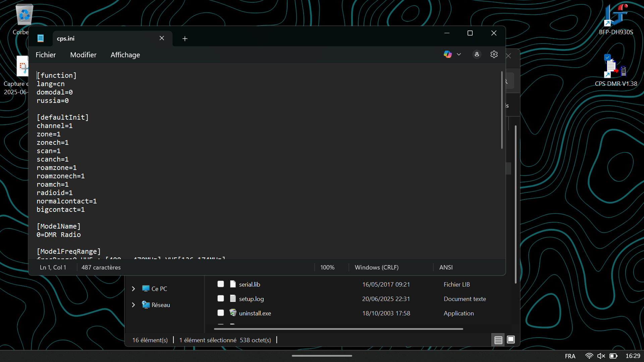This screenshot has width=644, height=362.
Task: Check the serial.lib file checkbox
Action: point(221,284)
